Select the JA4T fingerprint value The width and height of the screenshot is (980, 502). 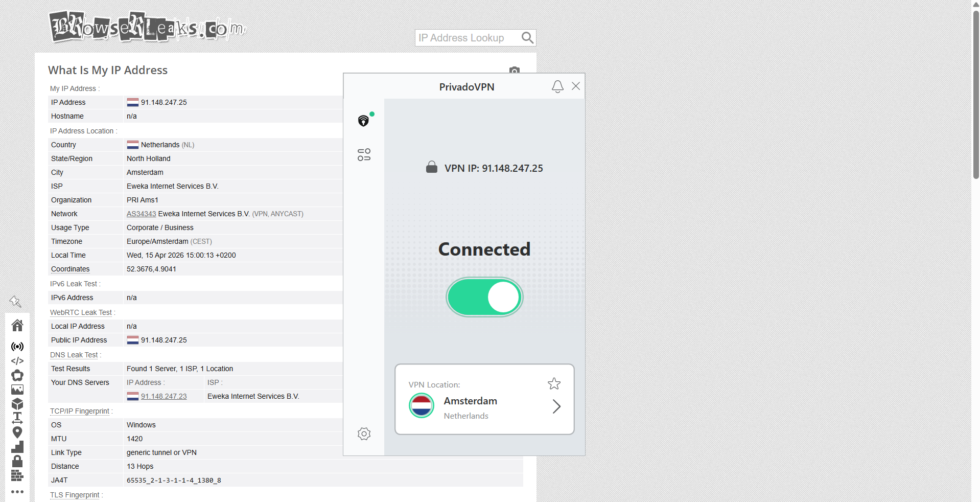[x=174, y=480]
